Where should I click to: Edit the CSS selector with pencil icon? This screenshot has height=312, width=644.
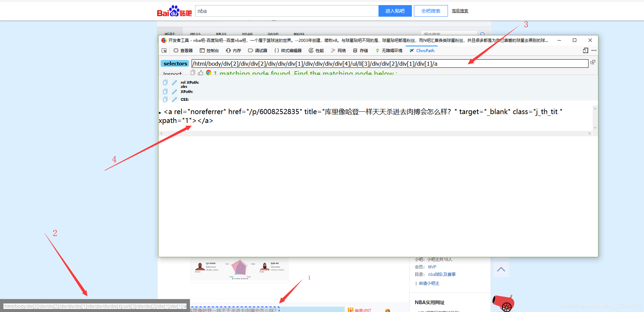pyautogui.click(x=174, y=99)
